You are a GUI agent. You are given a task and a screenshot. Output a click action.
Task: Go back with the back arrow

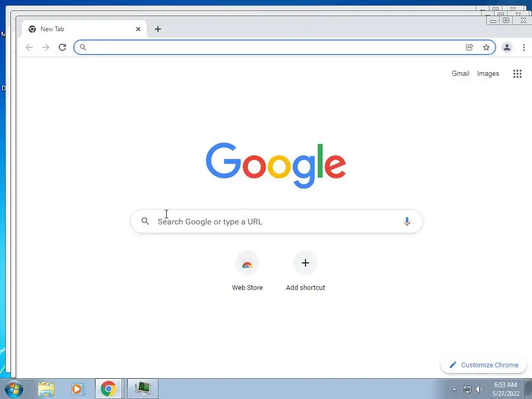[x=29, y=47]
